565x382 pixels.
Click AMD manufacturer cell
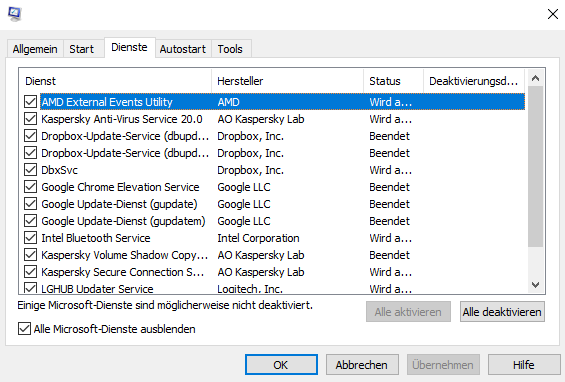[x=228, y=102]
